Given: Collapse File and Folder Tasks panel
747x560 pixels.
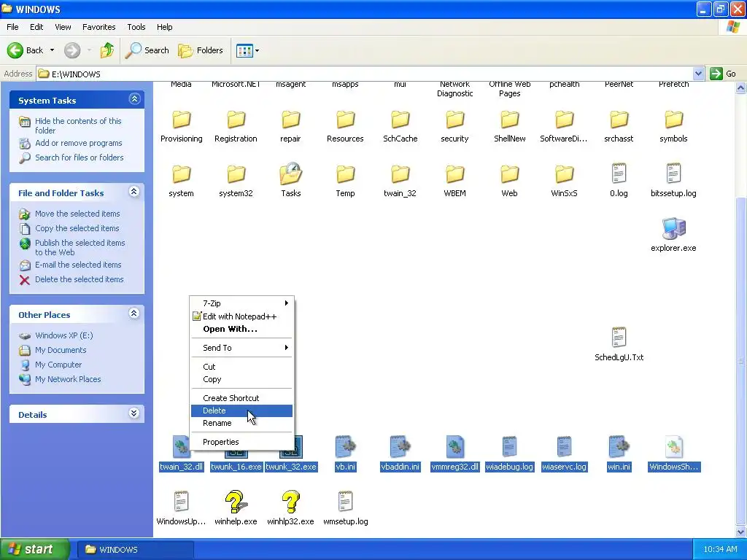Looking at the screenshot, I should 134,192.
